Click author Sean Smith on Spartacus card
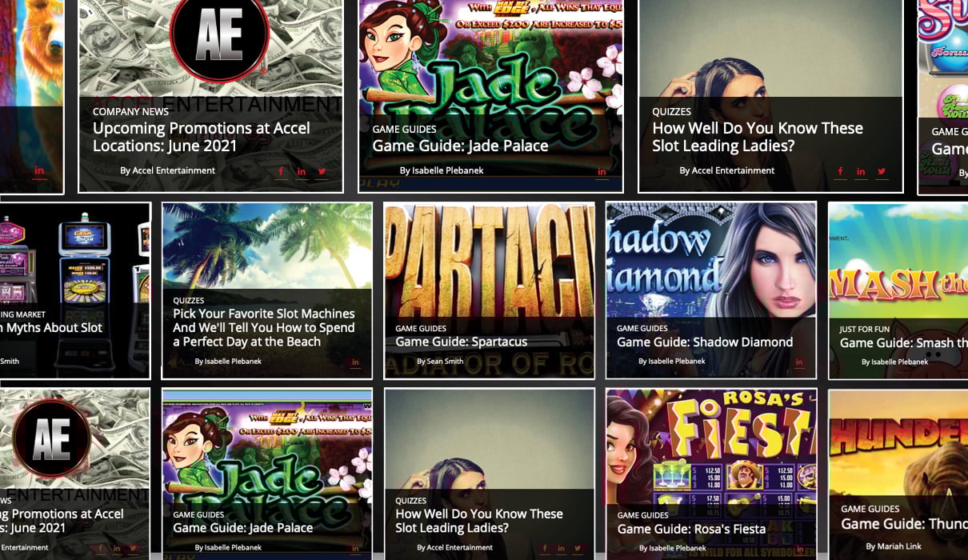This screenshot has height=560, width=968. (440, 362)
